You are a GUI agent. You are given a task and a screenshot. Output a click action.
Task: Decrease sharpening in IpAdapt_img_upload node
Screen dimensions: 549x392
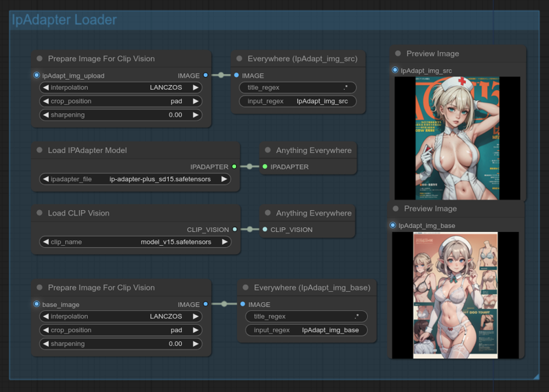[x=46, y=115]
